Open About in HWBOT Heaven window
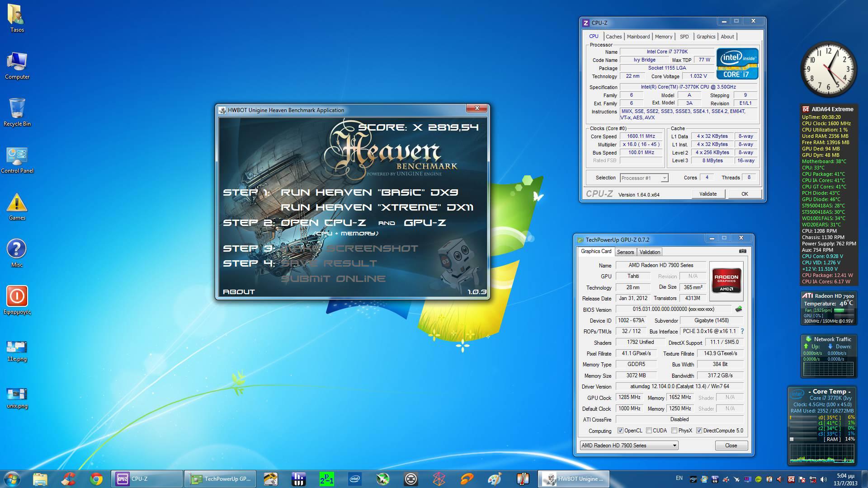This screenshot has width=868, height=488. tap(239, 292)
